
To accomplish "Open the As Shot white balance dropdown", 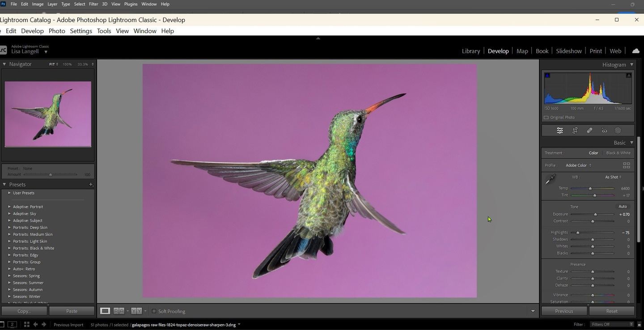I will [613, 177].
